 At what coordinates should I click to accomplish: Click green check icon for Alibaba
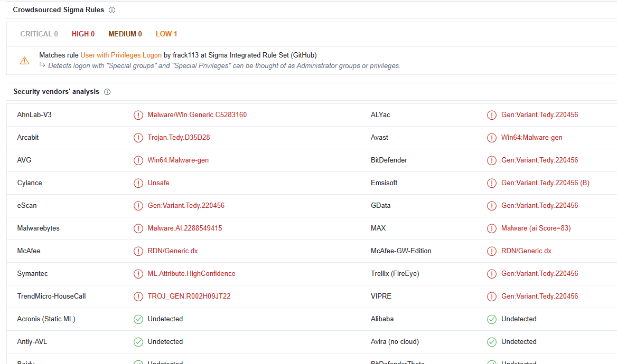click(x=492, y=319)
